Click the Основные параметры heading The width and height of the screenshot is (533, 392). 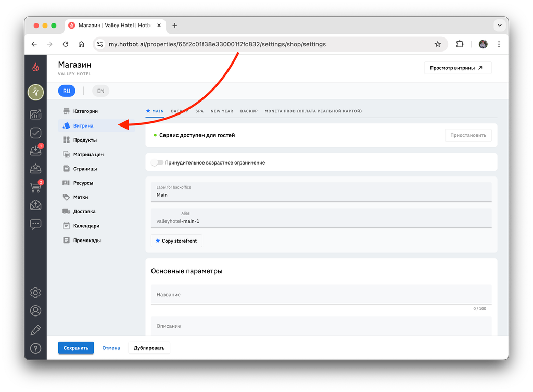click(x=187, y=271)
